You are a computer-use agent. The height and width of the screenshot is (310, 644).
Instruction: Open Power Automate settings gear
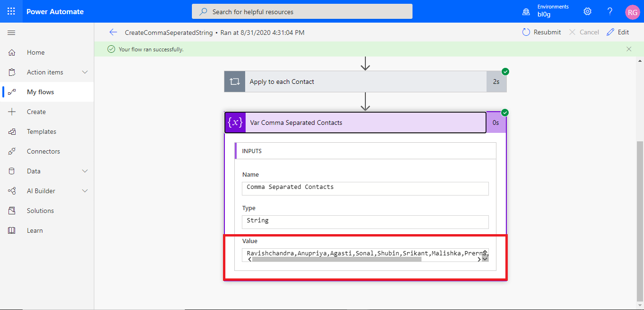(587, 12)
